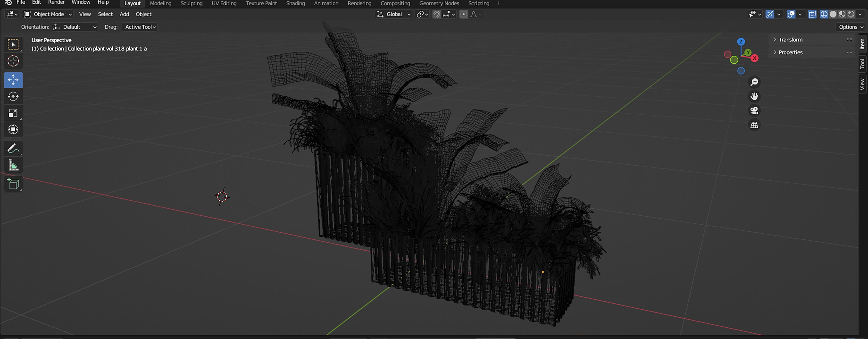Toggle camera view with the camera icon
This screenshot has width=868, height=339.
(x=754, y=111)
